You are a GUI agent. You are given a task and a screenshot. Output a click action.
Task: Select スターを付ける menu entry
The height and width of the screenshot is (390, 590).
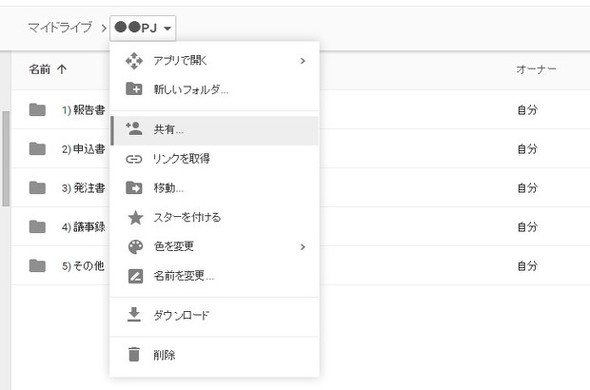pos(214,217)
